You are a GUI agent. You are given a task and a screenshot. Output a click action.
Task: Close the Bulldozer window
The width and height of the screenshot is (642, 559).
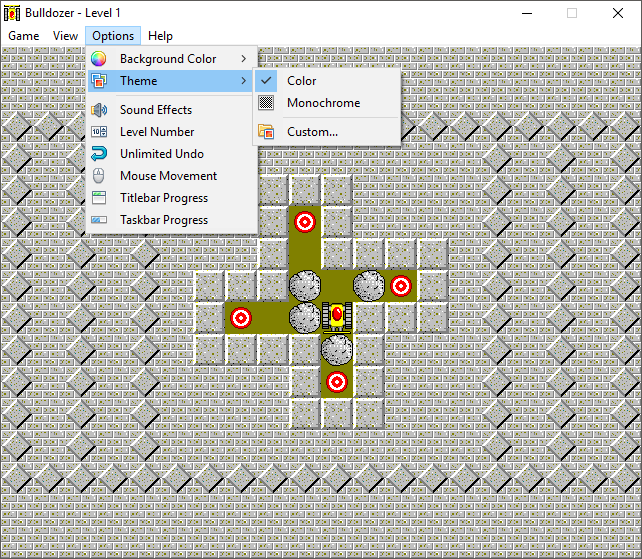point(618,13)
